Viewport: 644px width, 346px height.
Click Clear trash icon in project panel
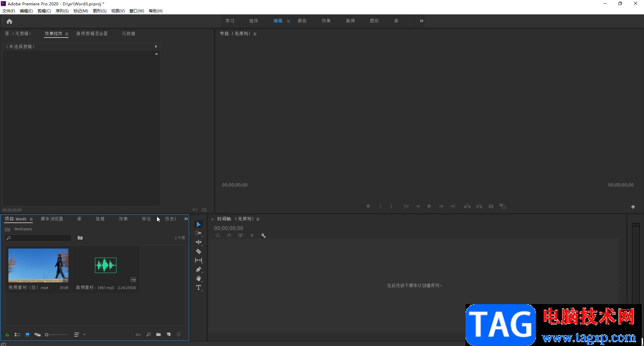pos(179,335)
